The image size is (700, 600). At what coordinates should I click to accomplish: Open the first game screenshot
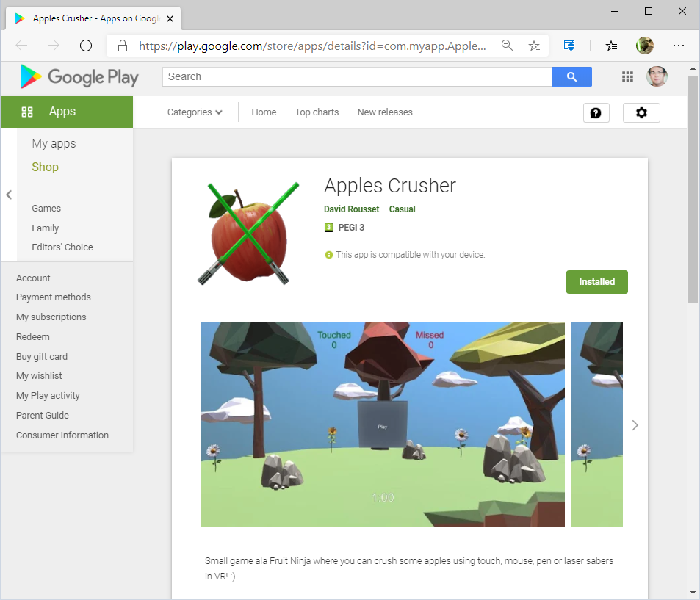click(382, 424)
